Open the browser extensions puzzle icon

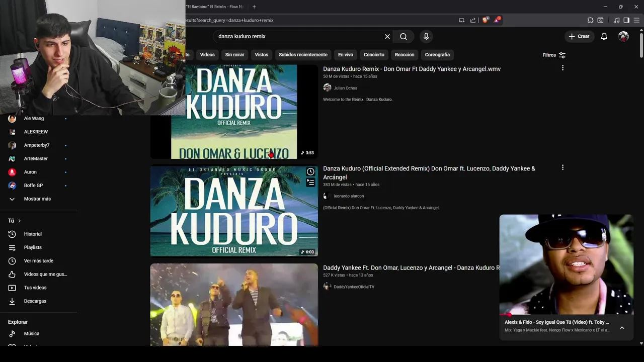(590, 20)
